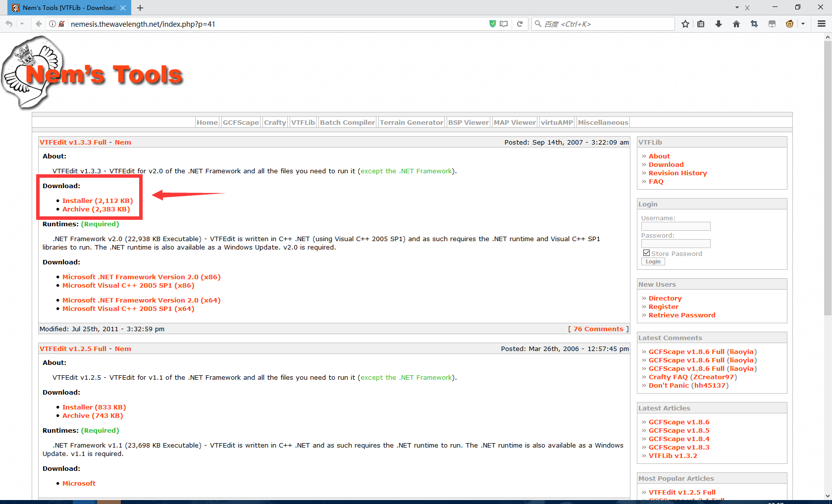832x504 pixels.
Task: Click the Username input field
Action: click(676, 226)
